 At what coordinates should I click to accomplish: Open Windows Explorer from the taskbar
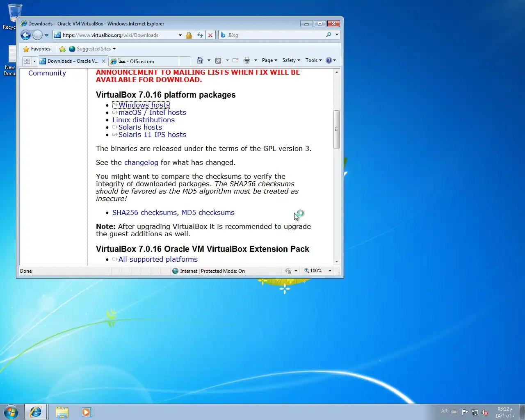click(62, 412)
